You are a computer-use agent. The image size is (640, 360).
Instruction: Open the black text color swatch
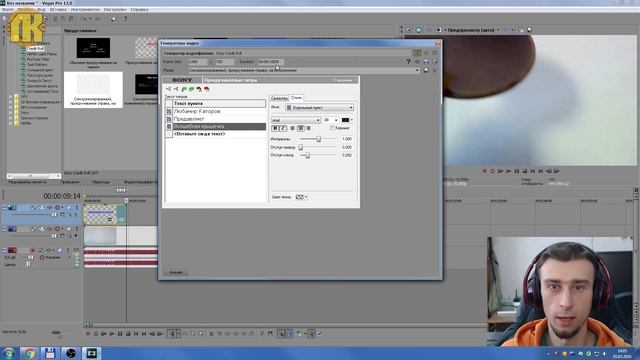click(345, 120)
